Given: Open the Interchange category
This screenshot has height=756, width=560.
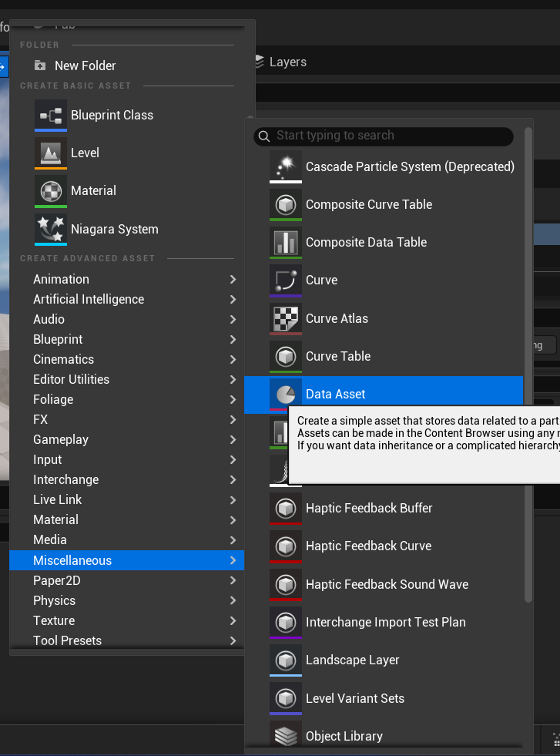Looking at the screenshot, I should 127,480.
